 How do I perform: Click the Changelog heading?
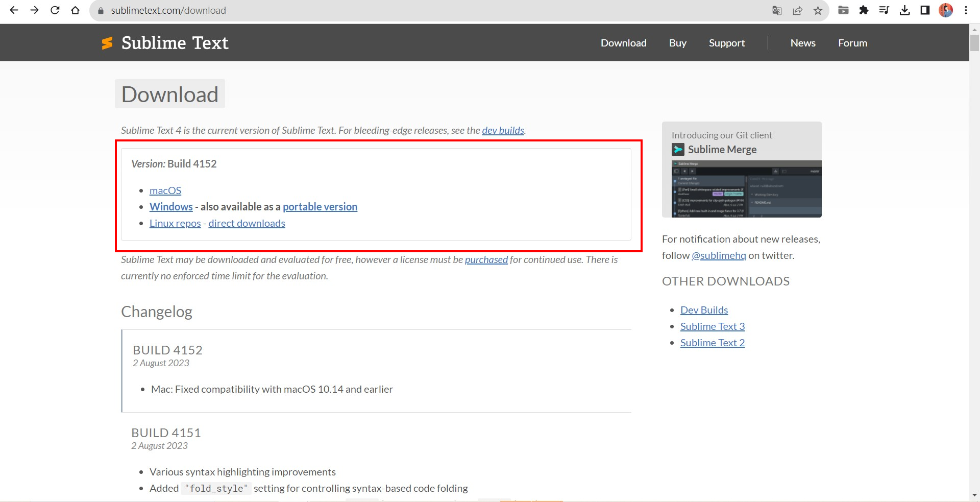[x=157, y=312]
